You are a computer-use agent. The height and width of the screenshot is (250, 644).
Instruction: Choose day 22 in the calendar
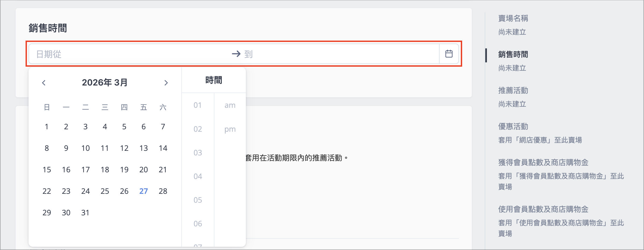click(x=47, y=191)
